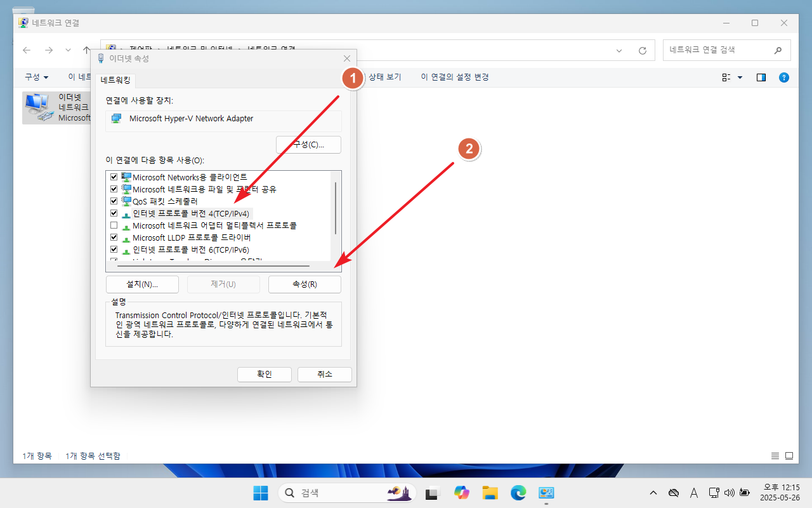This screenshot has width=812, height=508.
Task: Confirm the dialog with 확인
Action: click(265, 374)
